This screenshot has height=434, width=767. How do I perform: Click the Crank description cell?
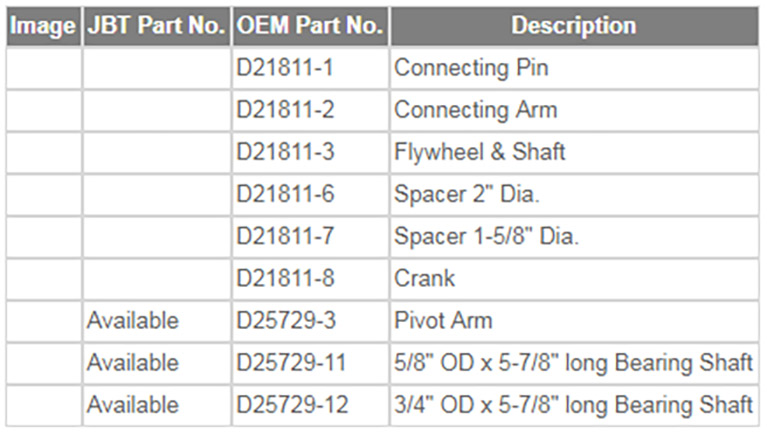tap(425, 279)
